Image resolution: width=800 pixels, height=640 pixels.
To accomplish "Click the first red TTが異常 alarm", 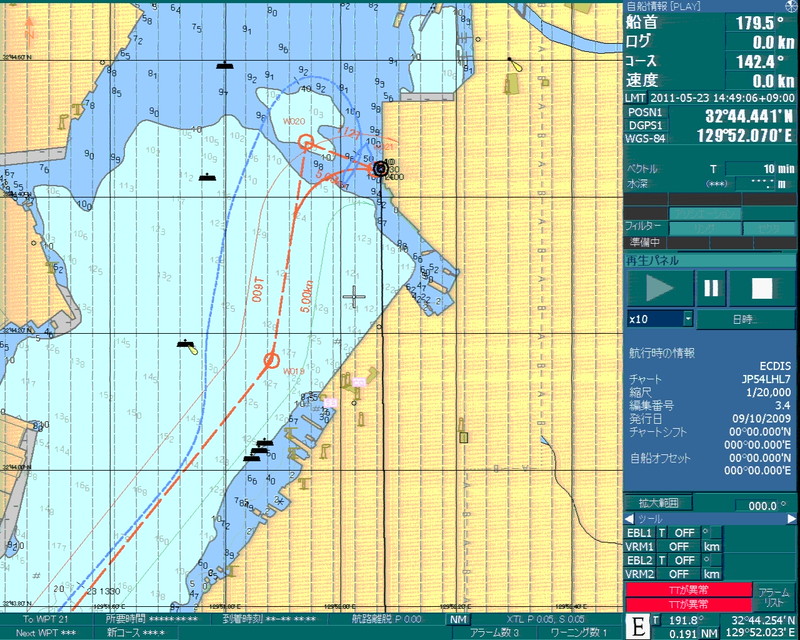I will click(x=687, y=590).
